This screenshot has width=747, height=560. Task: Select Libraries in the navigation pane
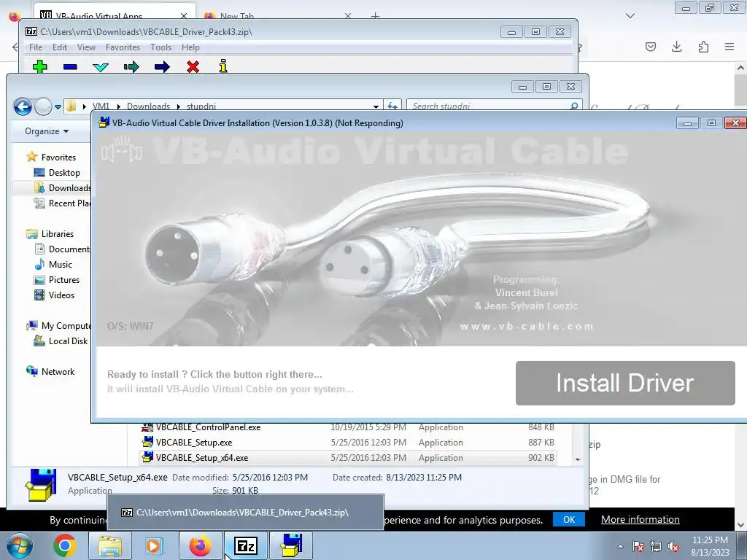(50, 234)
